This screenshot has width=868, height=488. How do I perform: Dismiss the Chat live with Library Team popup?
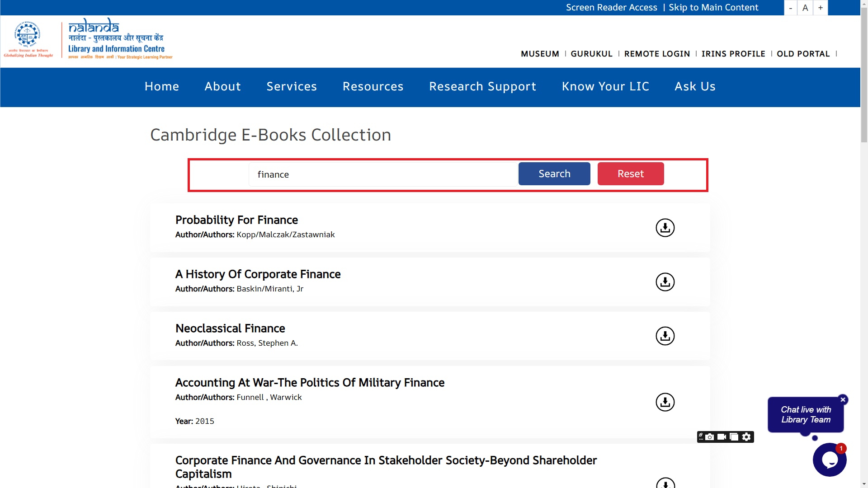[843, 399]
